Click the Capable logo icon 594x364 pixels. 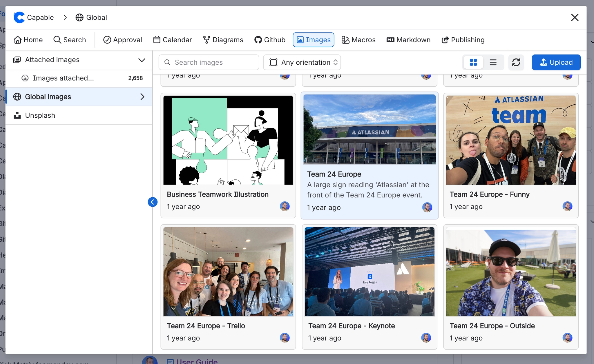(19, 17)
